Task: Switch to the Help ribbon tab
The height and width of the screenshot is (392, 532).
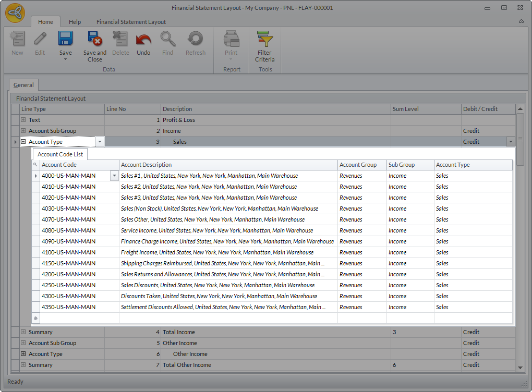Action: 75,22
